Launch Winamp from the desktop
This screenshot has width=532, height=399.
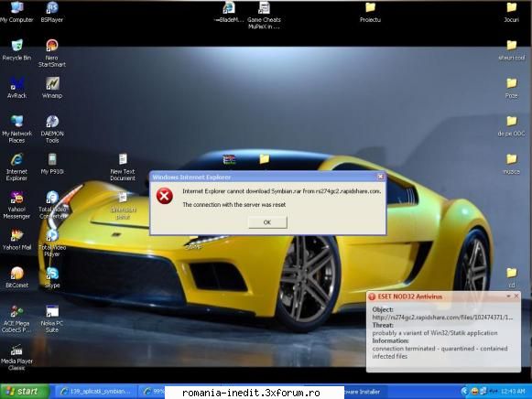tap(52, 88)
